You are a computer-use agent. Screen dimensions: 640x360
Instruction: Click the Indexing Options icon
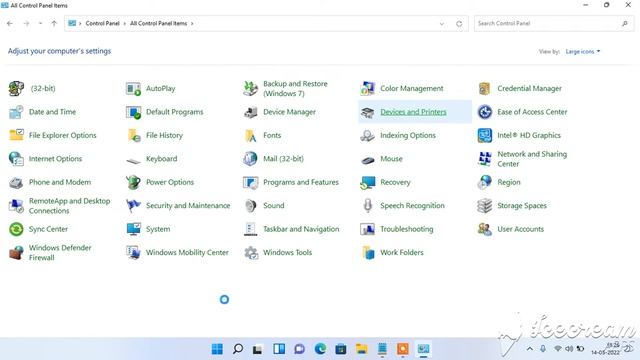point(367,135)
